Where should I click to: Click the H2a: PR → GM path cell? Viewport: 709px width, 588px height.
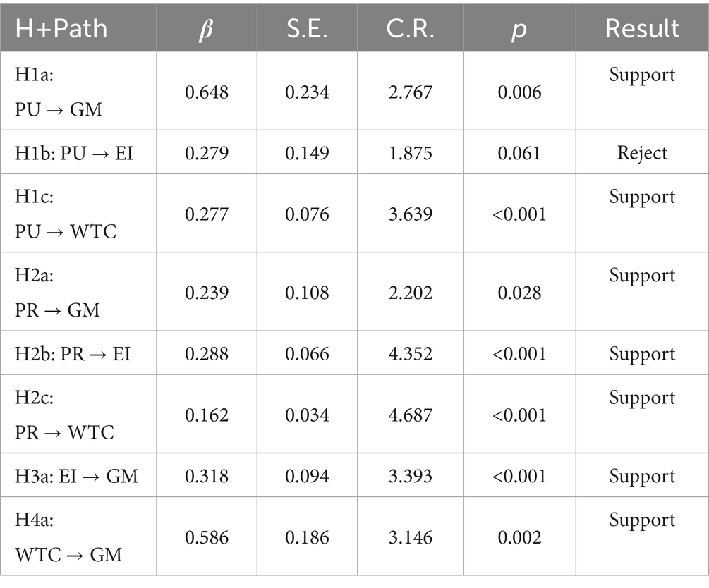57,293
